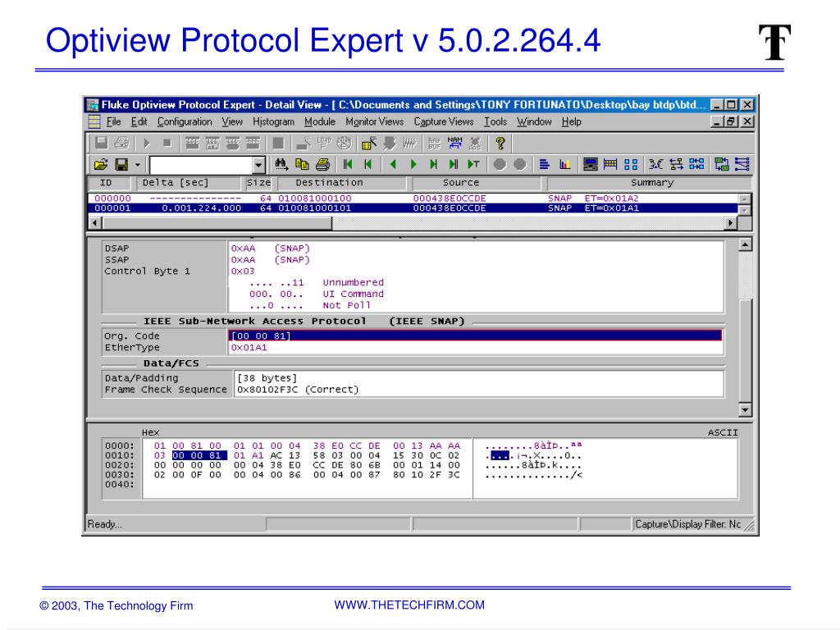Image resolution: width=840 pixels, height=630 pixels.
Task: Open the Monitor Views menu
Action: tap(374, 121)
